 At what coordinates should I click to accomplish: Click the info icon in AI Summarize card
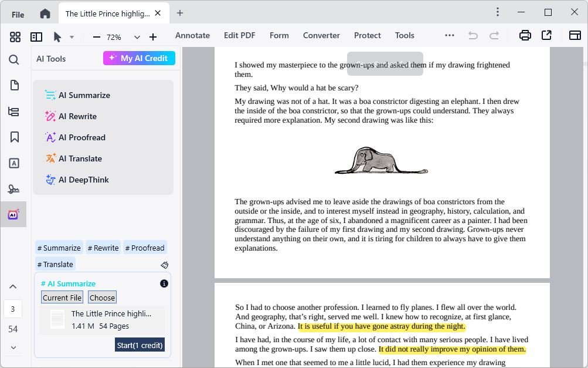point(164,283)
